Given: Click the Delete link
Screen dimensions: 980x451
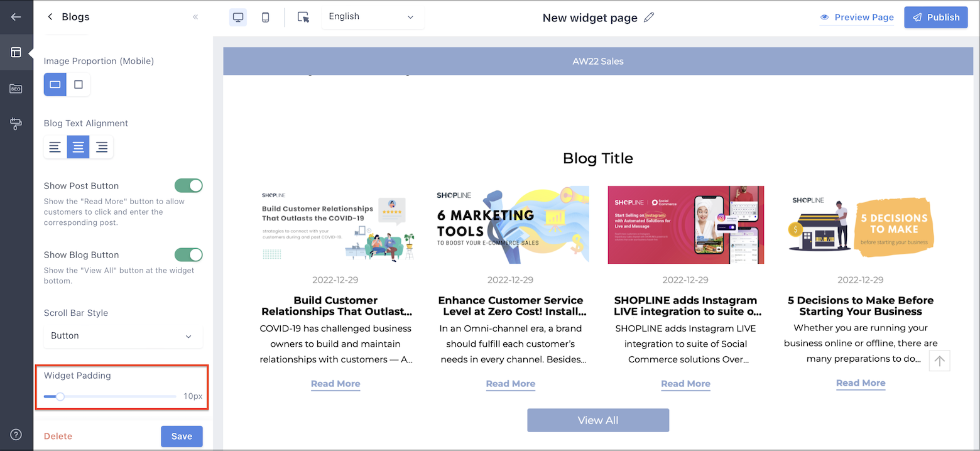Looking at the screenshot, I should point(58,437).
